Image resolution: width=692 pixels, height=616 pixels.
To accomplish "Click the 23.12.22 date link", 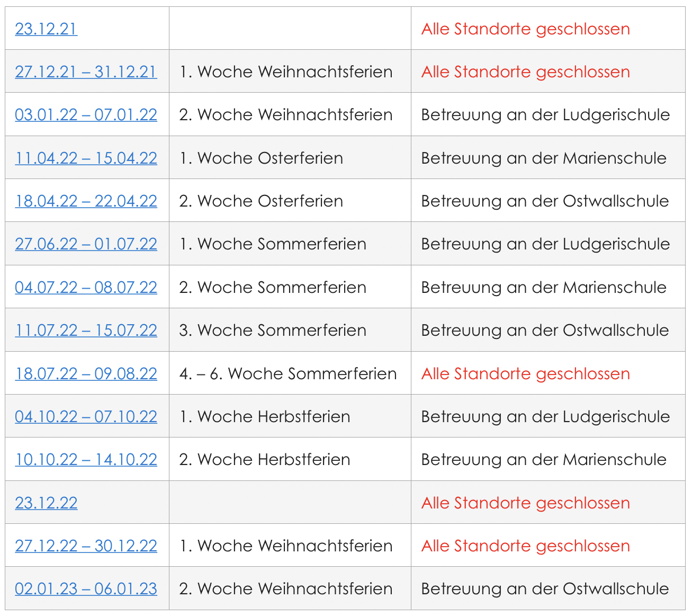I will (x=46, y=503).
